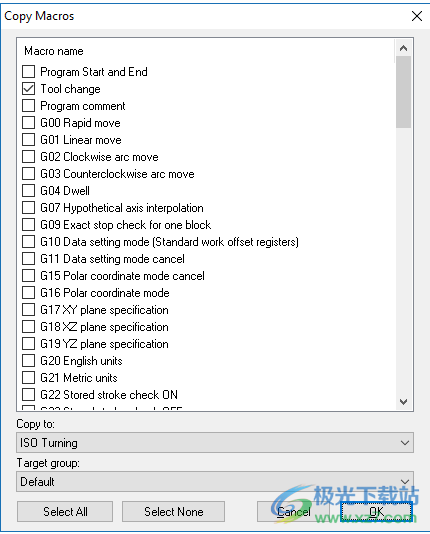
Task: Select G21 Metric units checkbox
Action: 28,378
